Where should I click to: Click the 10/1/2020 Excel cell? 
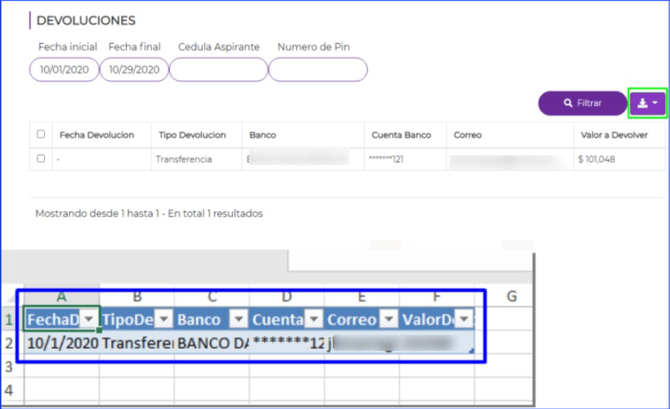pos(62,343)
